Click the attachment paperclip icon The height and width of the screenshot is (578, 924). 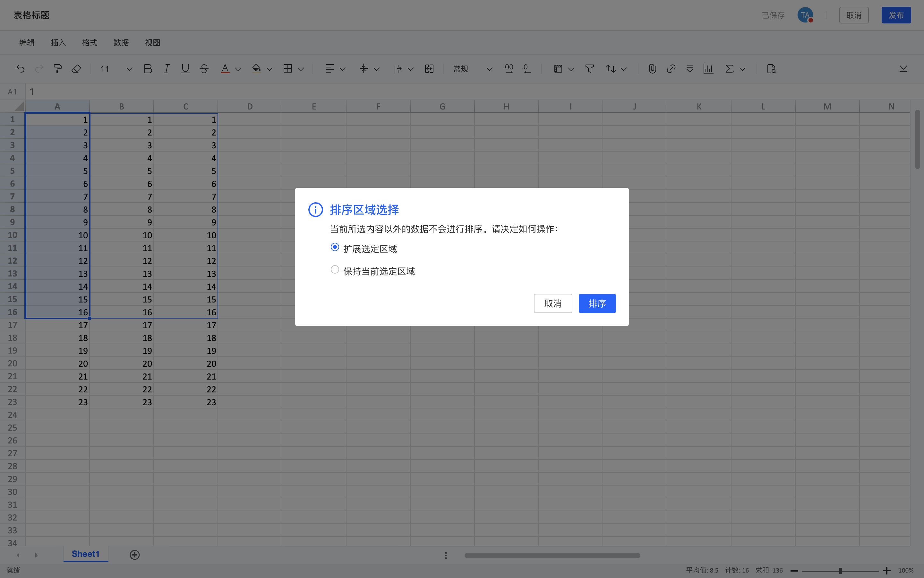652,69
